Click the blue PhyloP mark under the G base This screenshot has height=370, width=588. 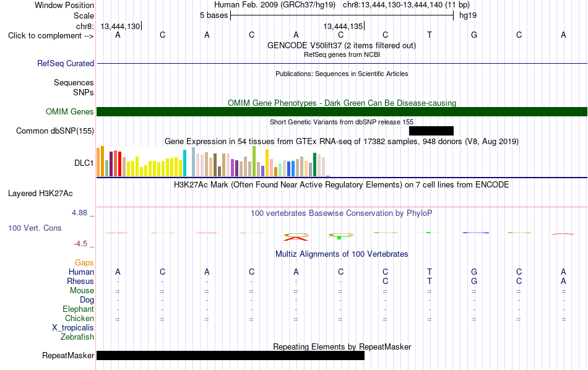[x=475, y=233]
